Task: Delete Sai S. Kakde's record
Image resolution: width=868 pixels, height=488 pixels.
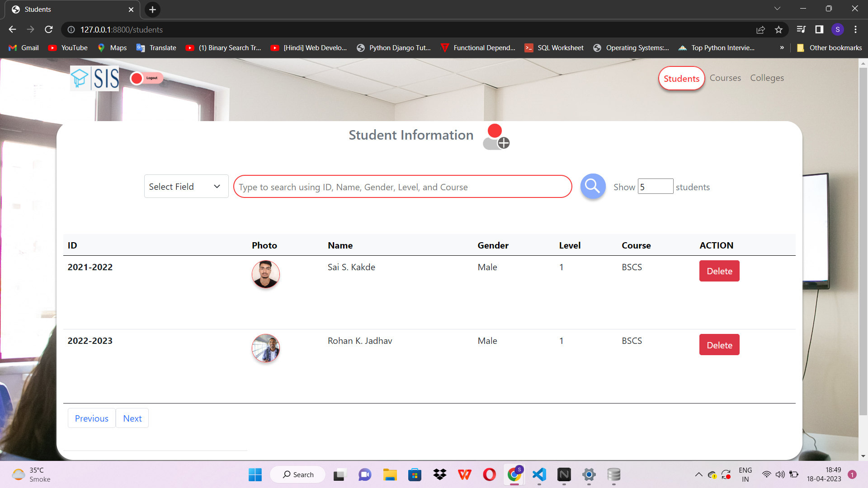Action: pyautogui.click(x=719, y=271)
